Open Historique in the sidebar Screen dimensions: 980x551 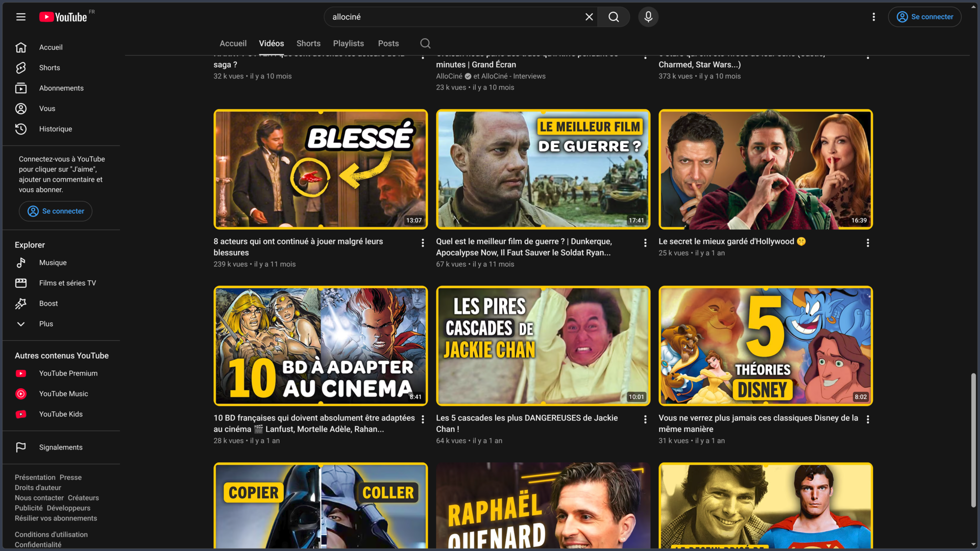tap(61, 129)
